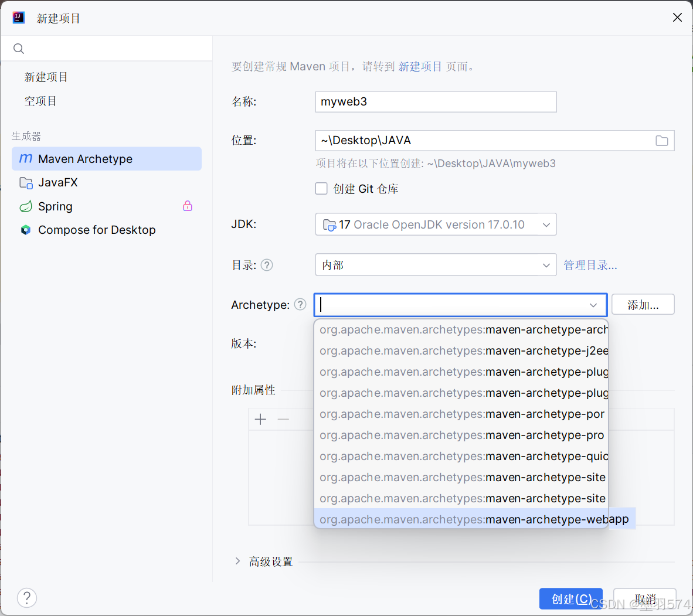
Task: Click the 添加... button beside Archetype
Action: [643, 304]
